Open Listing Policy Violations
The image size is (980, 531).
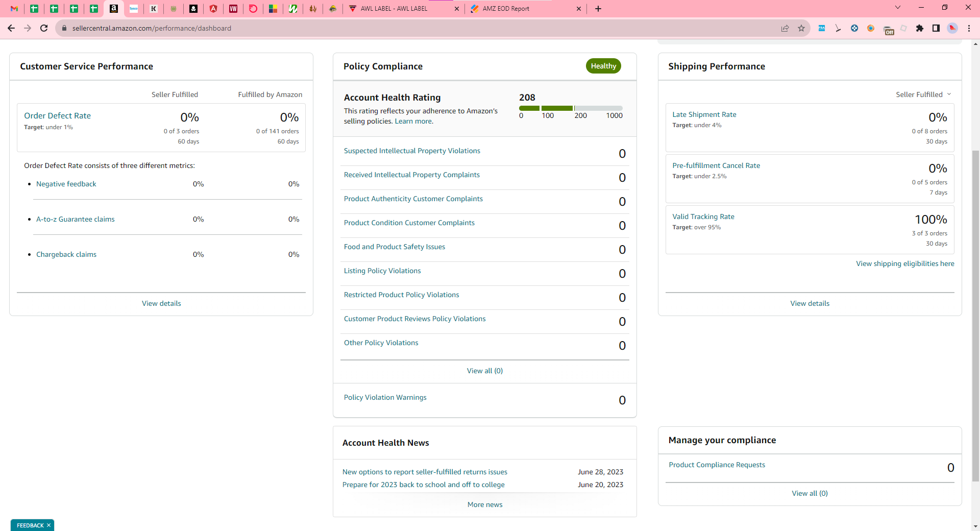pyautogui.click(x=382, y=271)
